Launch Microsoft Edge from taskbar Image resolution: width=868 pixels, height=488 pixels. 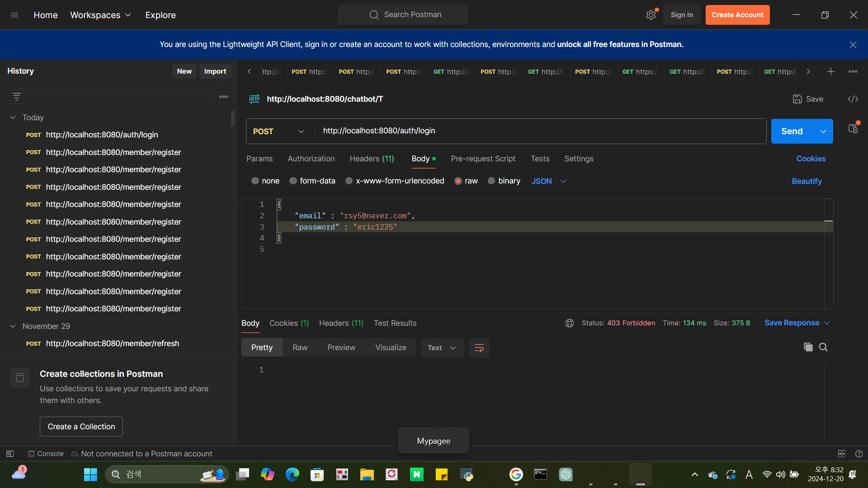click(x=292, y=474)
